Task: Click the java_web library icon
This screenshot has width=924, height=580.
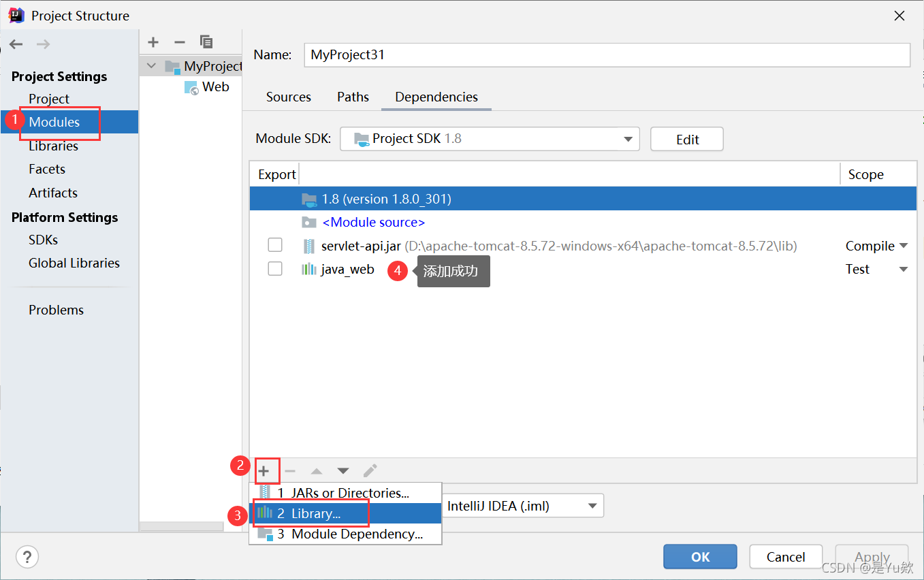Action: point(309,270)
